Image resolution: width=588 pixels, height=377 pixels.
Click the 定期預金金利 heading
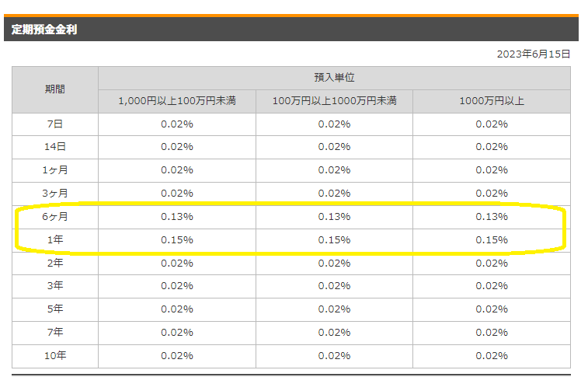[44, 30]
